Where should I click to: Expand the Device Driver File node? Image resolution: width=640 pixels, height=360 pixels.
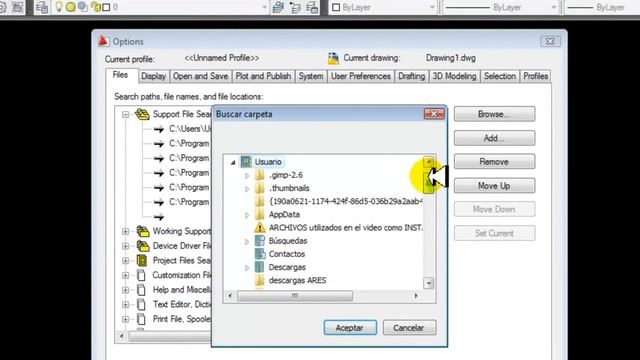pos(126,246)
